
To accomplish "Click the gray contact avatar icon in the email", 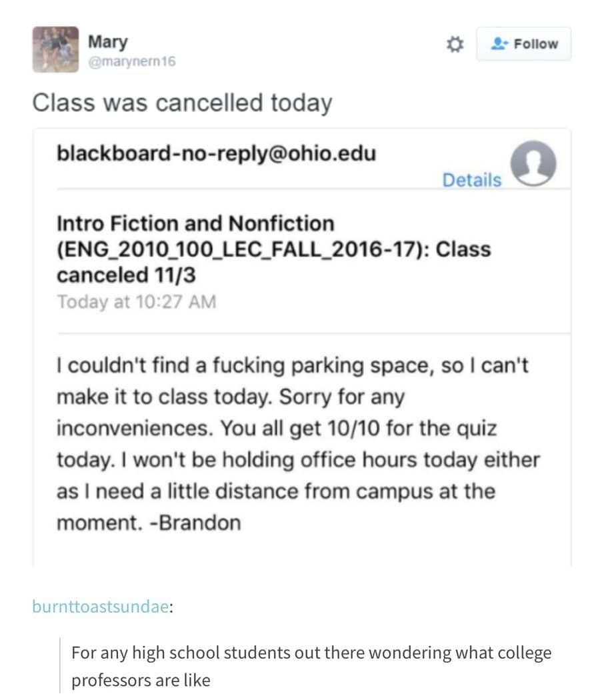I will [533, 163].
